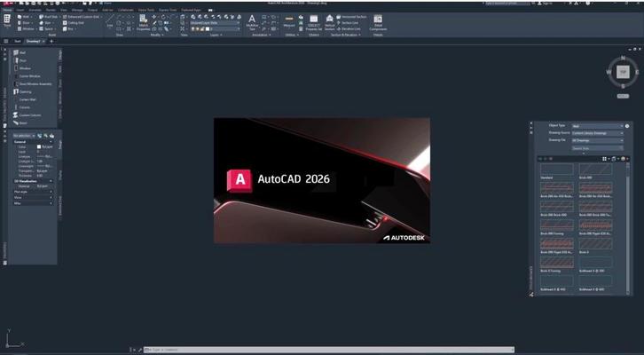The width and height of the screenshot is (644, 355).
Task: Click the Horizontal Section button
Action: (x=352, y=17)
